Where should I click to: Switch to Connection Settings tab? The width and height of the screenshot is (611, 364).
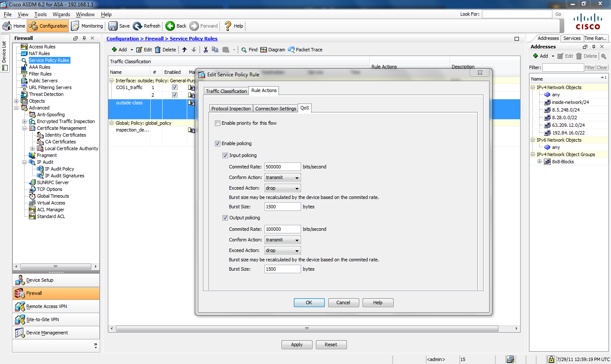[276, 109]
